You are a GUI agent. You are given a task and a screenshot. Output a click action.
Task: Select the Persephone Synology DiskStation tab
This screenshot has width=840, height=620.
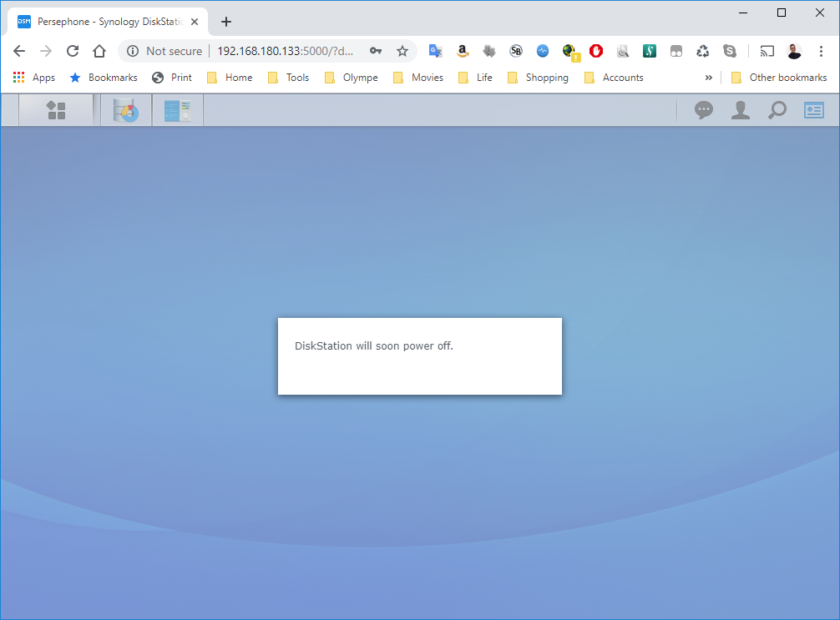107,22
